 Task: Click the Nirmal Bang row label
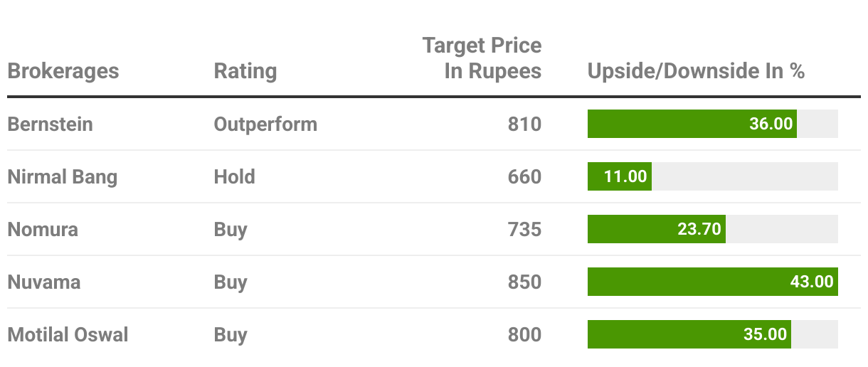(63, 176)
